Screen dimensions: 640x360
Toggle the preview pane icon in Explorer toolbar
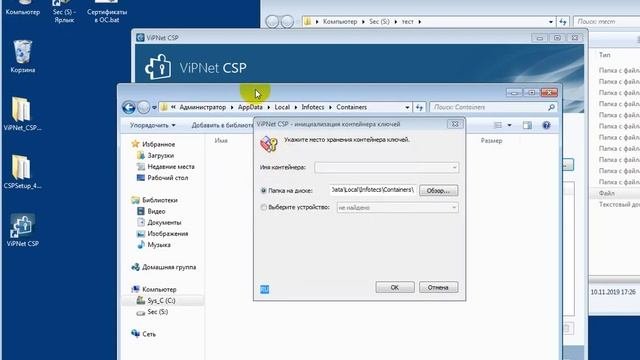pos(527,125)
